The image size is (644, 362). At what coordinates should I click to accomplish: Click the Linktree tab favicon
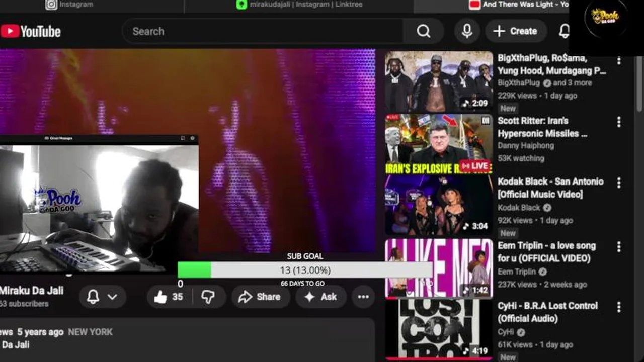point(242,5)
